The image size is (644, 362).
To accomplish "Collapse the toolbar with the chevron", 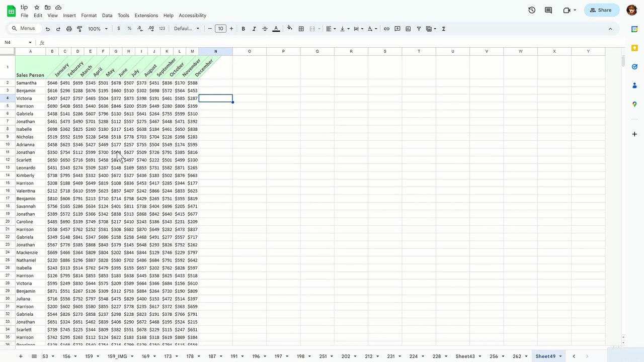I will coord(610,29).
